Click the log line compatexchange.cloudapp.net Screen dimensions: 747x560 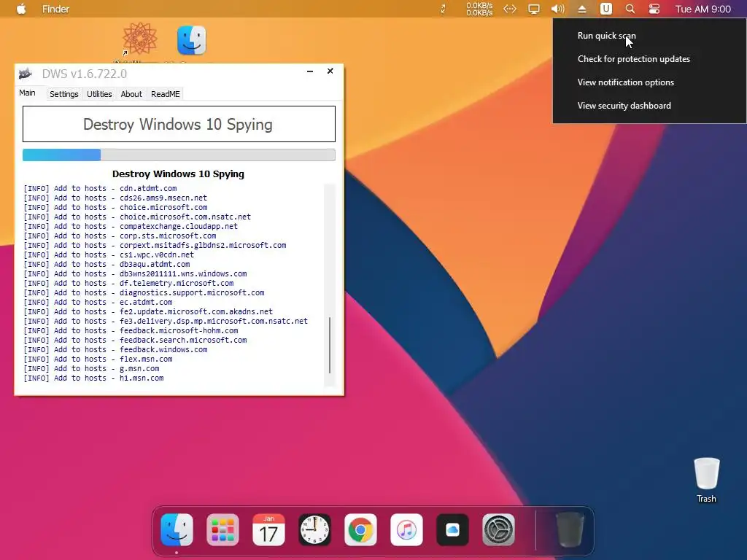coord(131,226)
